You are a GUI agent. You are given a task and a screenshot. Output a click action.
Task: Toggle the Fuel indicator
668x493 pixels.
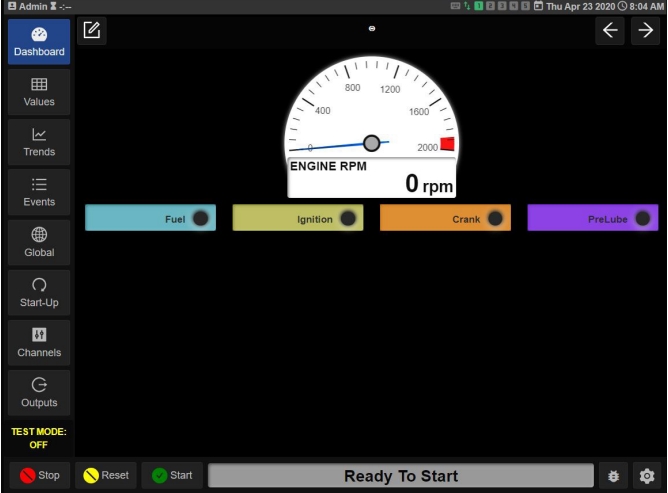(200, 218)
